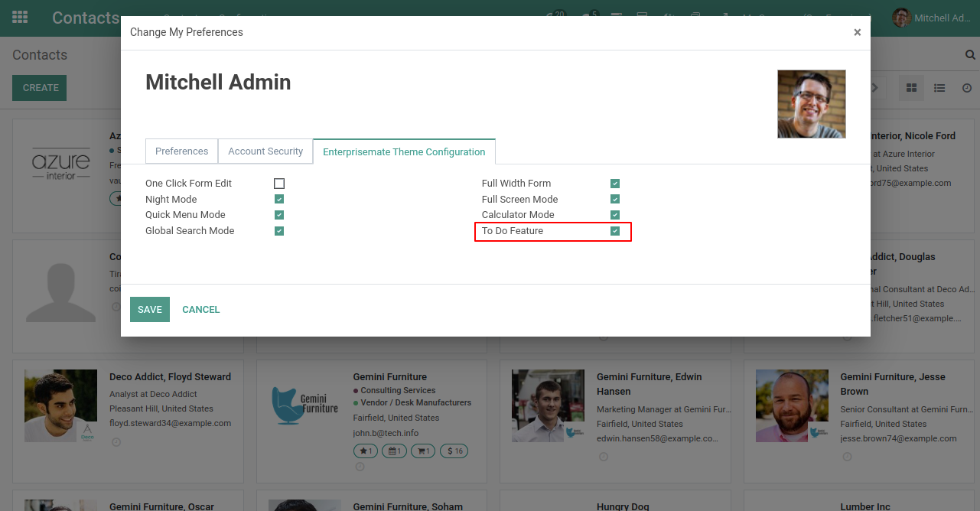This screenshot has height=511, width=980.
Task: Click the Contacts app title in navbar
Action: pos(86,18)
